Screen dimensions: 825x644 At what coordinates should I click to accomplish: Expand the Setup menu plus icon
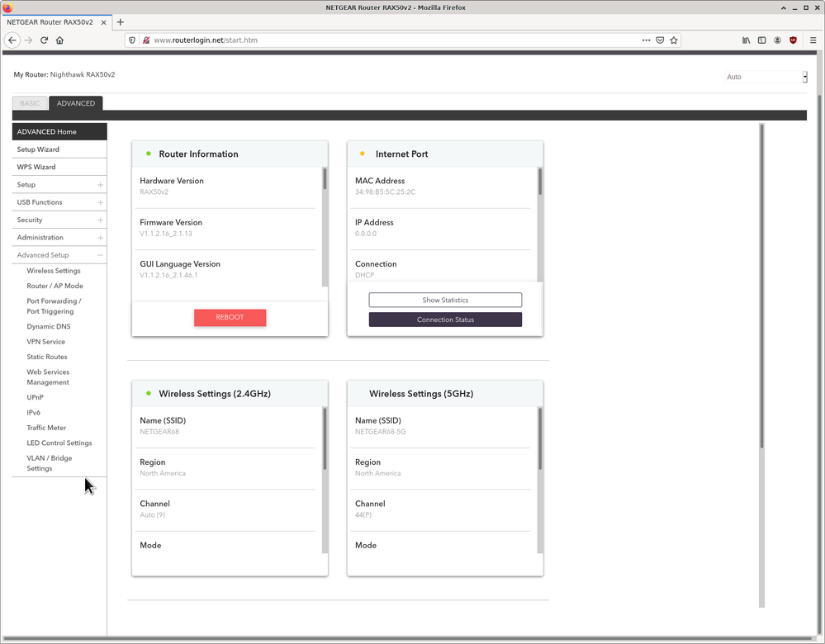100,185
